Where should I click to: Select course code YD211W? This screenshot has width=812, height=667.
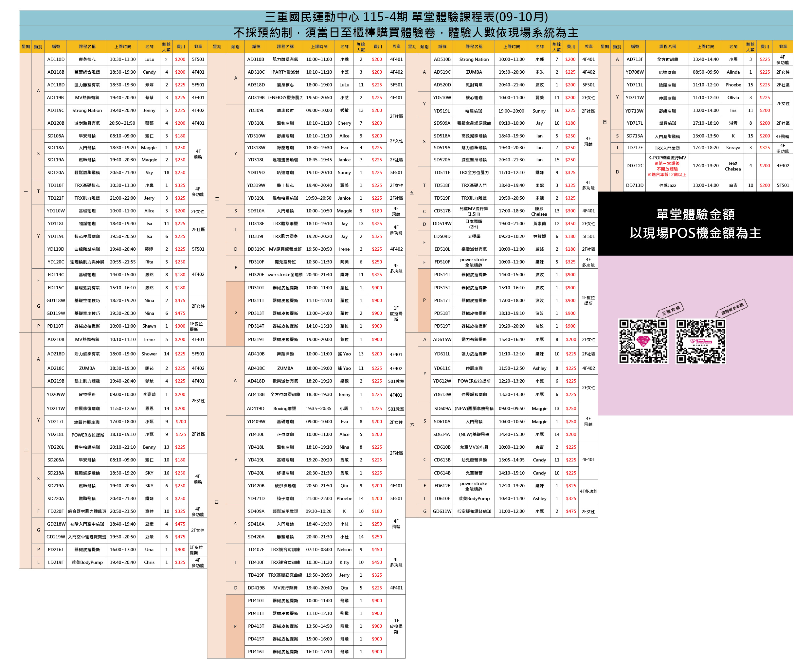(56, 409)
